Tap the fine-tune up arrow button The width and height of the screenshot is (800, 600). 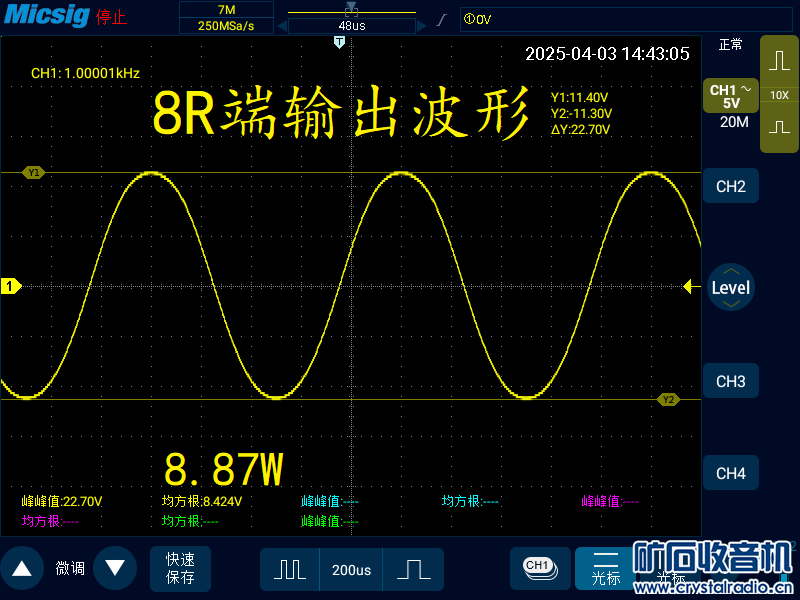21,568
